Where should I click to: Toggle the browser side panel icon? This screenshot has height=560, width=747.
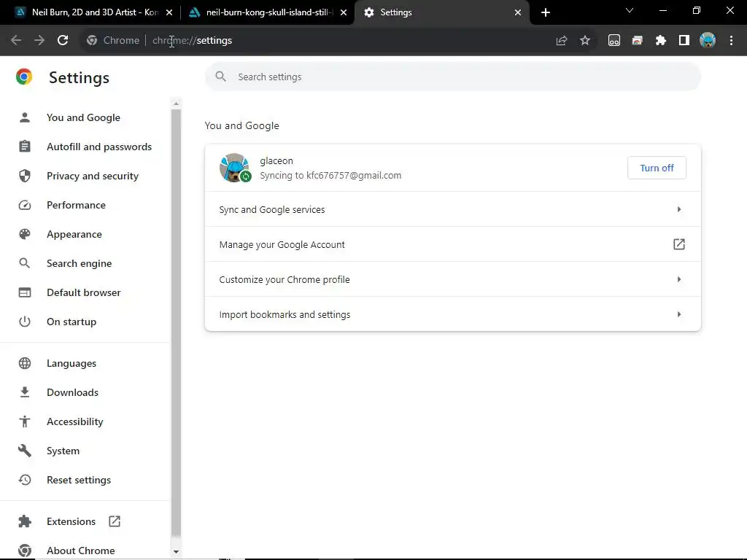click(684, 41)
